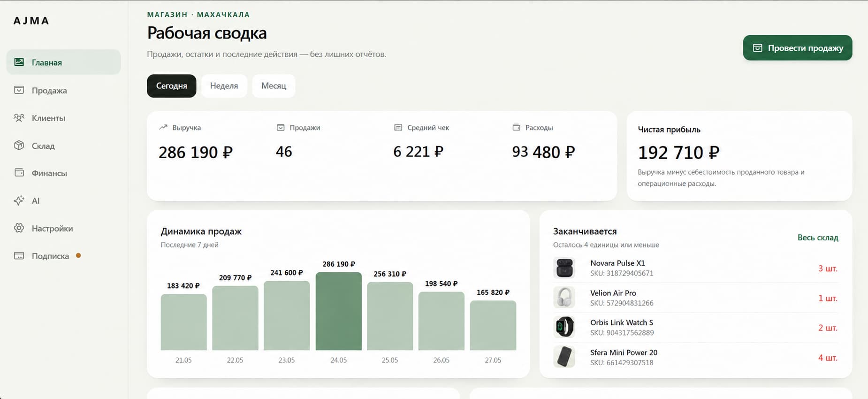Click the 6 221 ₽ average check value

coord(418,152)
